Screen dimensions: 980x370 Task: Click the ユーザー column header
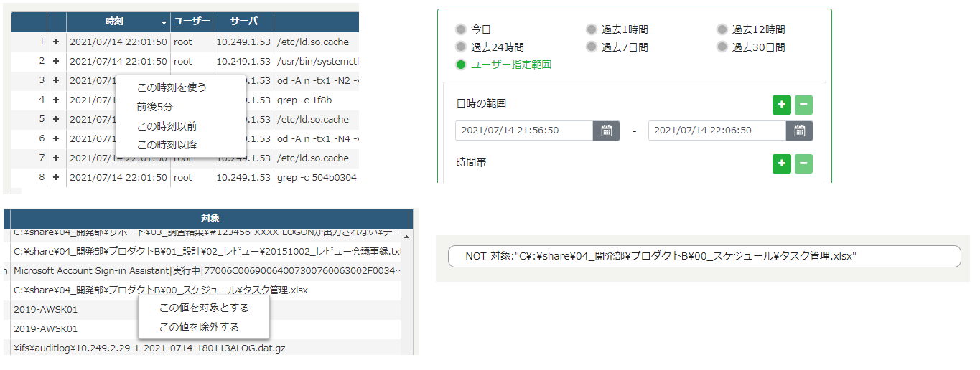[192, 22]
